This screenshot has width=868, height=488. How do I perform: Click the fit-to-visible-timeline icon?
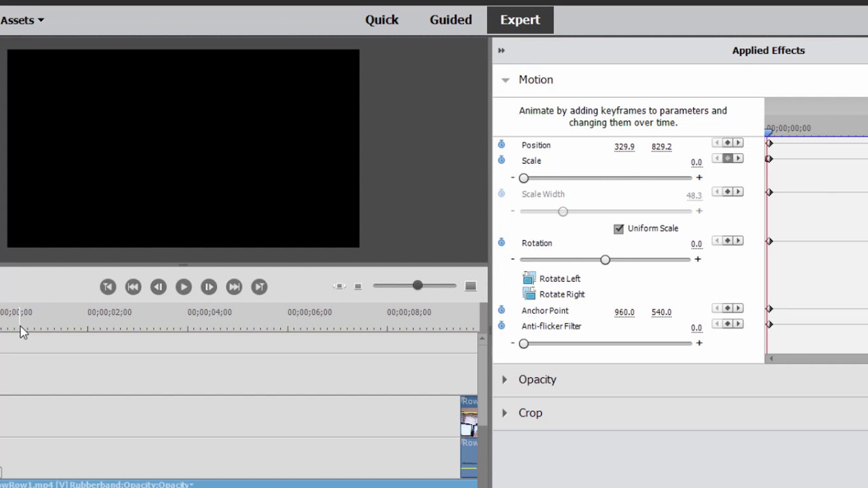(339, 286)
